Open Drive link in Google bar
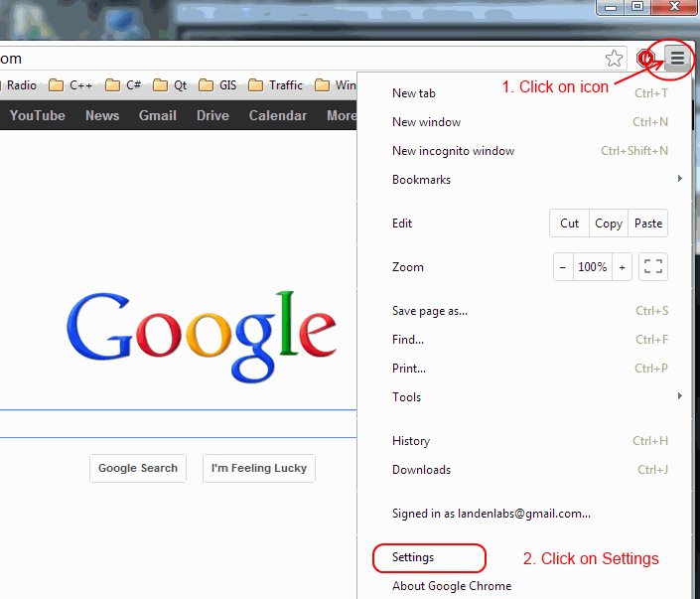The height and width of the screenshot is (599, 700). (212, 115)
